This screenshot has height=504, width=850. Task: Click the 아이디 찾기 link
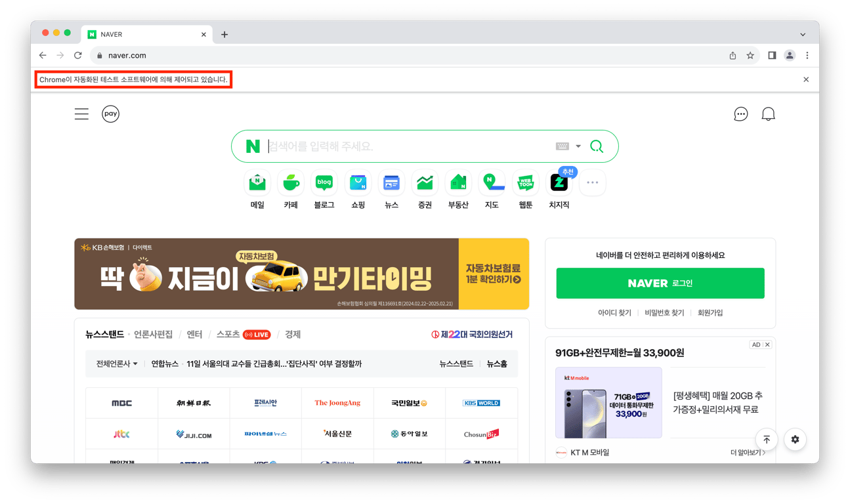pos(614,313)
